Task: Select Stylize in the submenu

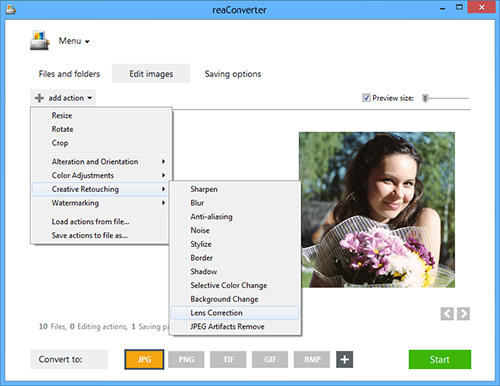Action: pos(235,244)
